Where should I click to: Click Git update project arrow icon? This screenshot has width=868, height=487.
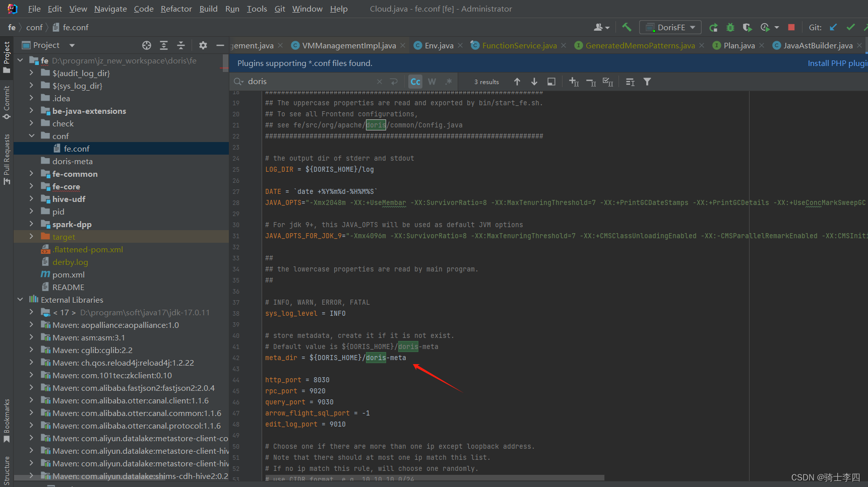834,27
